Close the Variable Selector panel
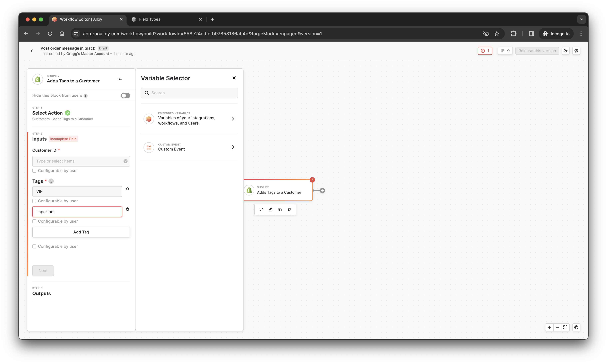This screenshot has height=364, width=607. coord(234,78)
